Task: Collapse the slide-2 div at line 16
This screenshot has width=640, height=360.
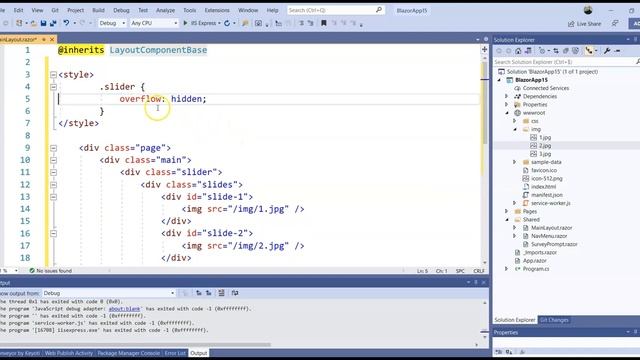Action: (x=53, y=233)
